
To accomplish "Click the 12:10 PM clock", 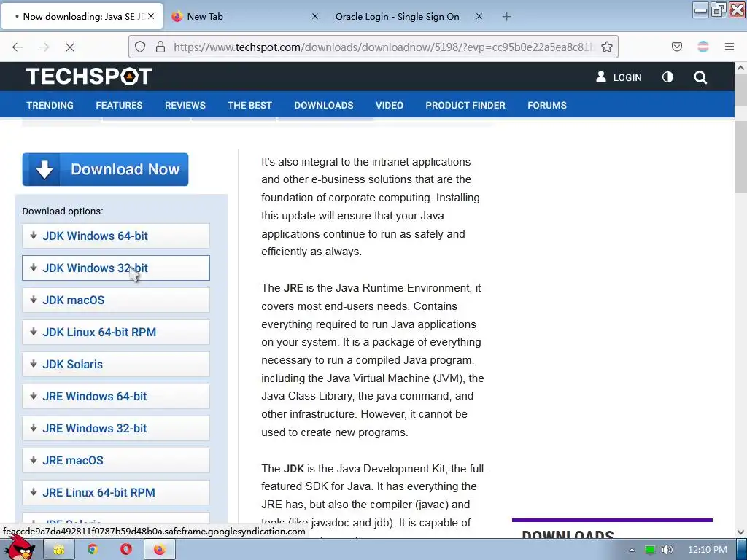I will point(708,550).
